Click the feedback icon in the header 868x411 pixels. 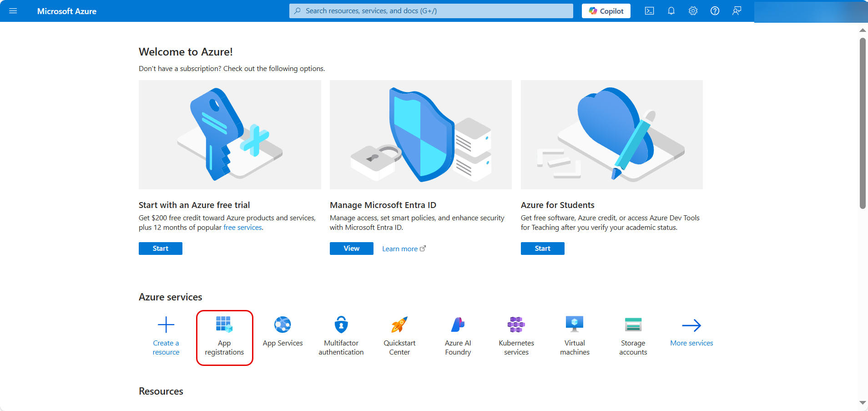point(737,11)
